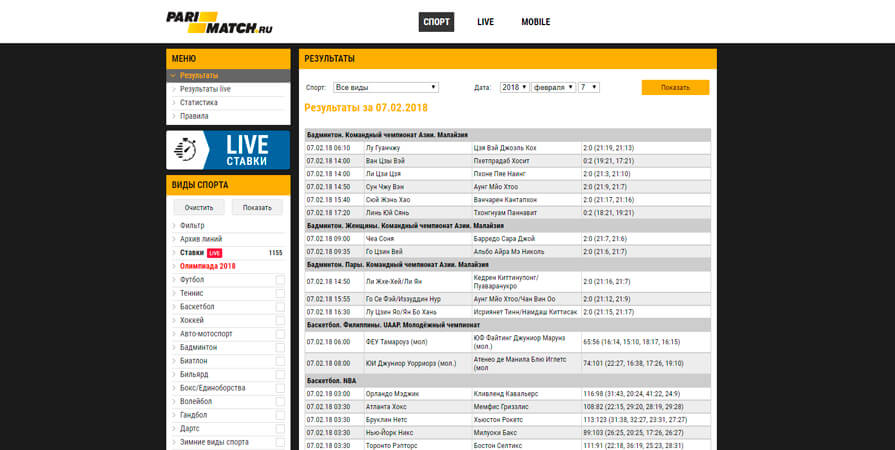
Task: Open the Дартс sport link
Action: click(x=190, y=428)
